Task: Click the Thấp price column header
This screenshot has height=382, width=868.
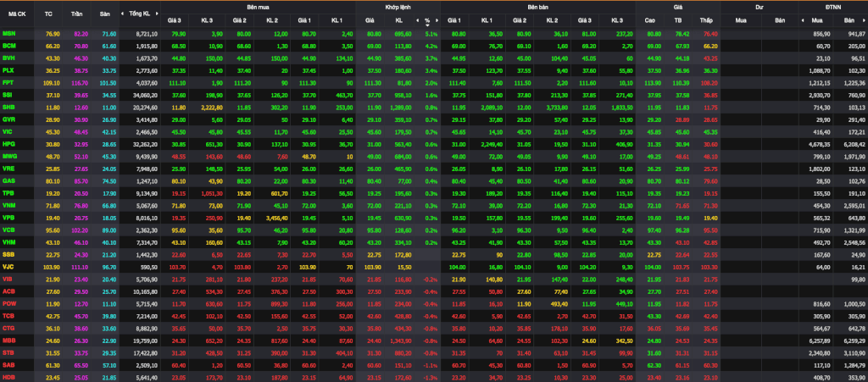Action: 706,20
